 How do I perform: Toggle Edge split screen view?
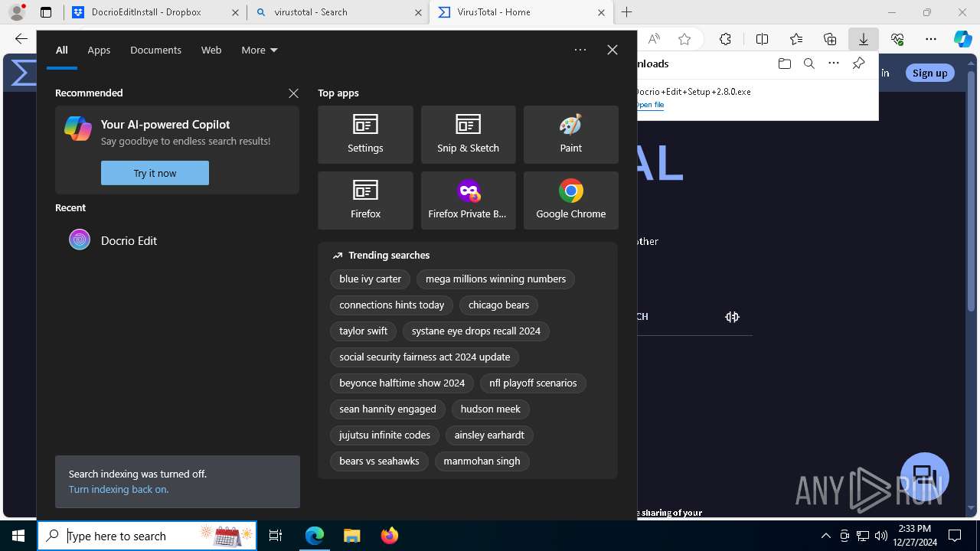(x=762, y=39)
